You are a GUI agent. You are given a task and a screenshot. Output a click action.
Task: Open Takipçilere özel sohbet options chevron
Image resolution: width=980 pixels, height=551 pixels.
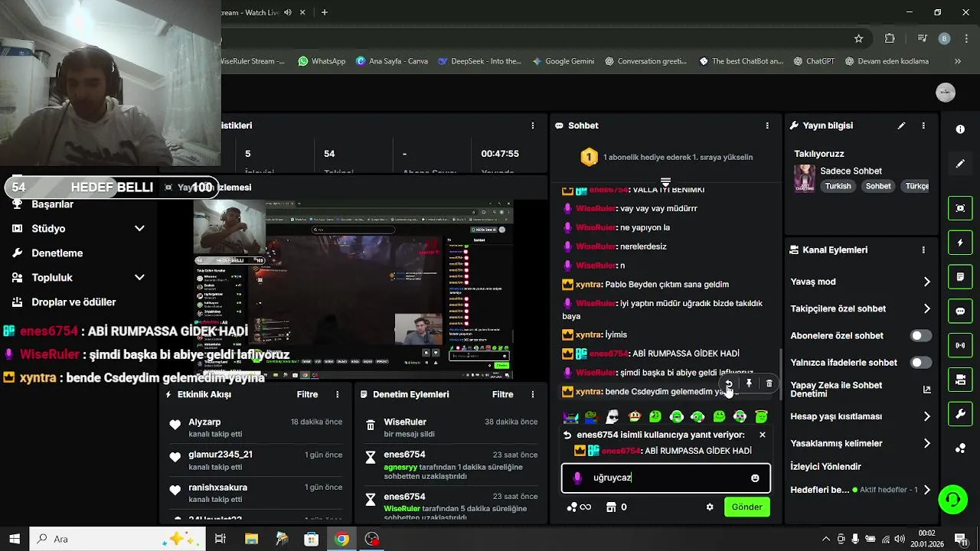(926, 308)
